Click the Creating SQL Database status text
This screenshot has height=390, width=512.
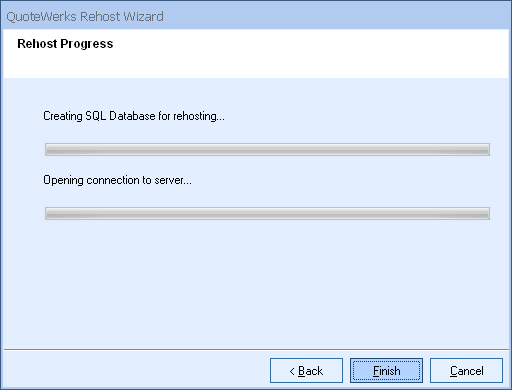(x=134, y=116)
